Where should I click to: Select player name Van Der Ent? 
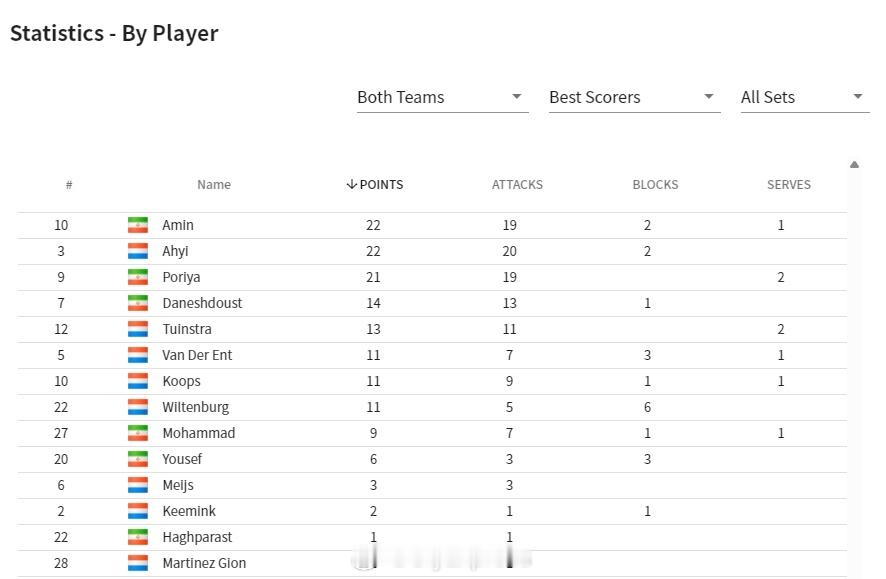pyautogui.click(x=197, y=355)
